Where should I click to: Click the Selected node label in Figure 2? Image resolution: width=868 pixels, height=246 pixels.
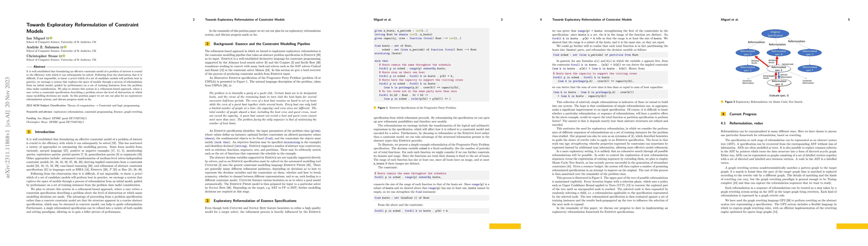tap(788, 64)
